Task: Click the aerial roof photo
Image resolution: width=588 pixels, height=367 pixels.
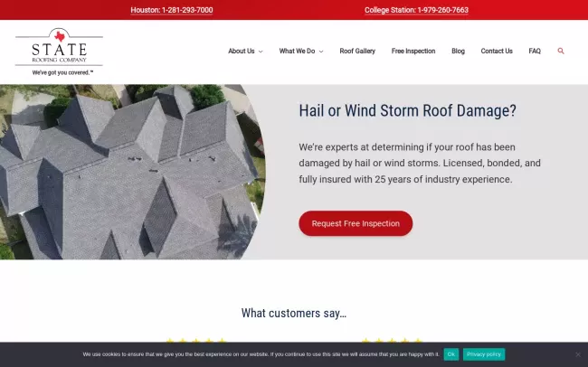Action: (127, 172)
